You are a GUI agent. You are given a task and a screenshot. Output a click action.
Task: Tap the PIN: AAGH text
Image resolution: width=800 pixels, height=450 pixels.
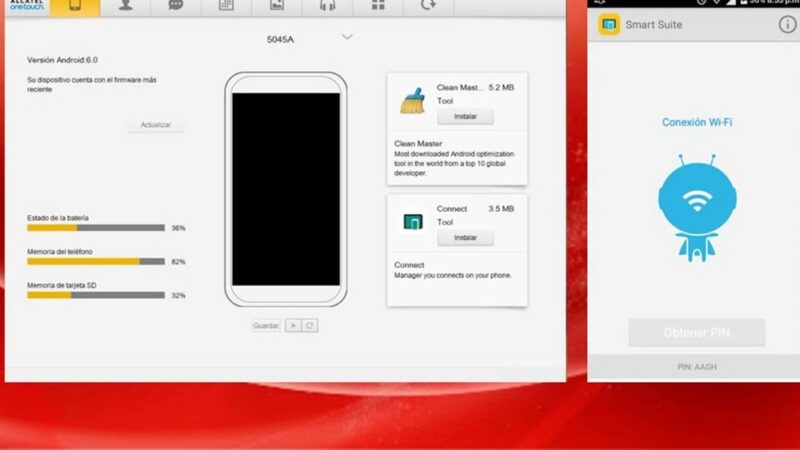pos(697,367)
